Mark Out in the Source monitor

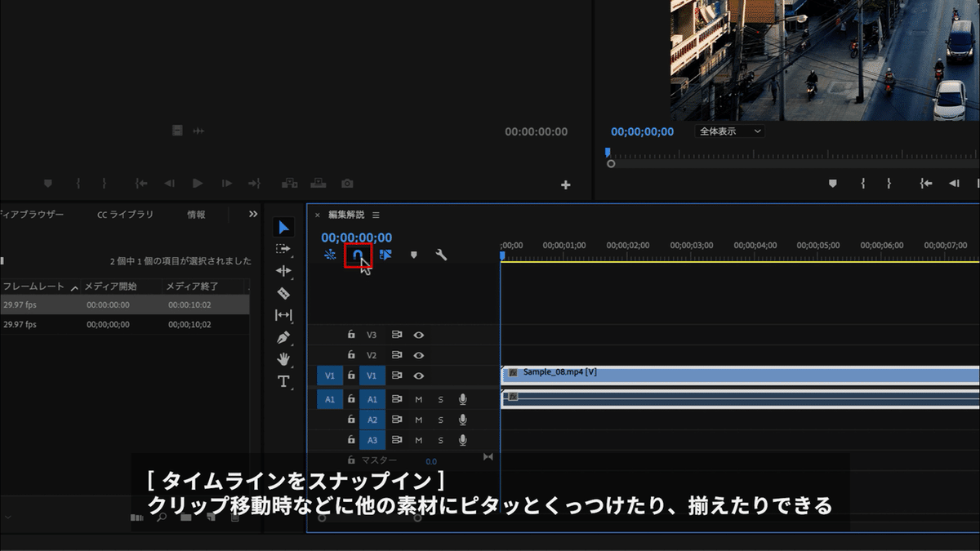104,184
